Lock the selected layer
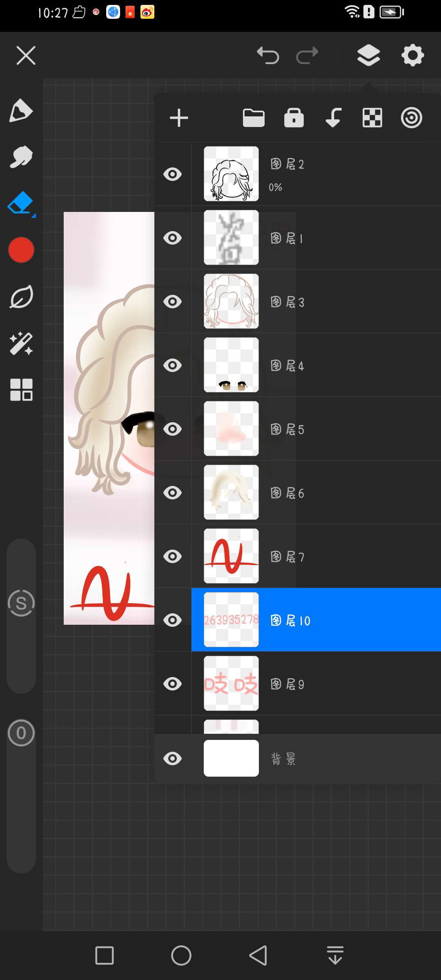441x980 pixels. click(x=294, y=118)
